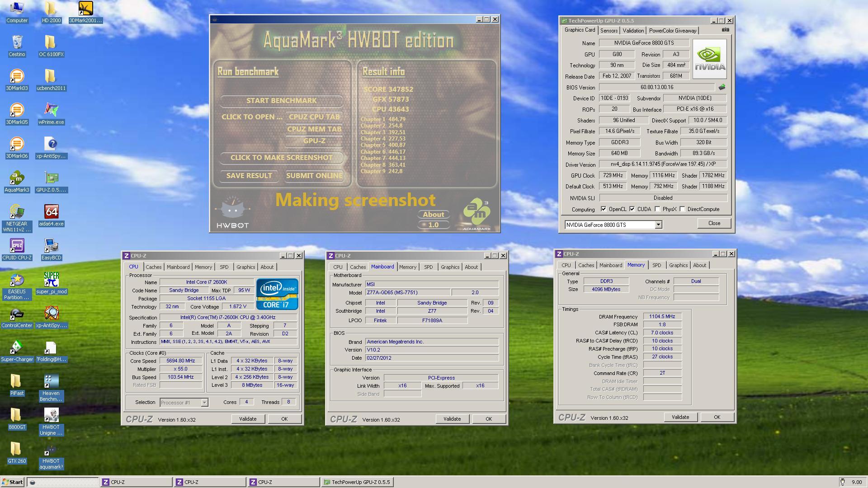Click SUBMIT ONLINE in AquaMark
868x488 pixels.
click(314, 175)
